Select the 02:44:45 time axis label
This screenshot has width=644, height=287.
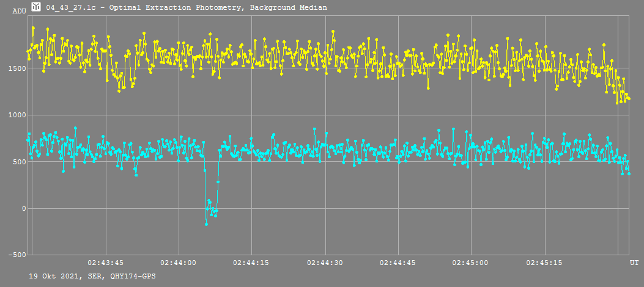(398, 263)
